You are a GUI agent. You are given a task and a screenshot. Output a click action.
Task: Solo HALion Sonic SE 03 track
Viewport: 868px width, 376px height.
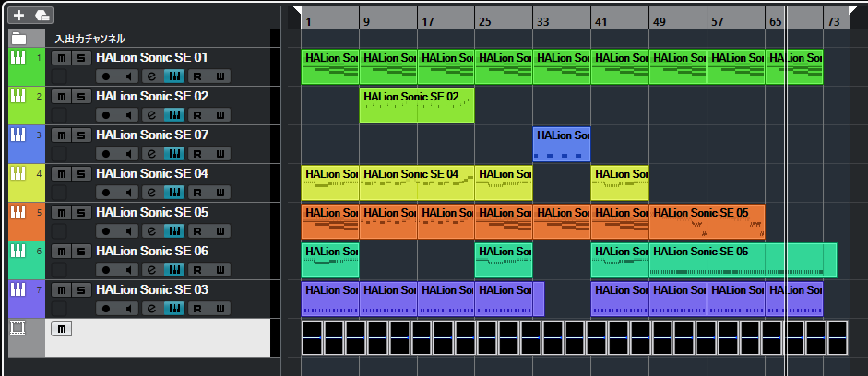pos(81,289)
